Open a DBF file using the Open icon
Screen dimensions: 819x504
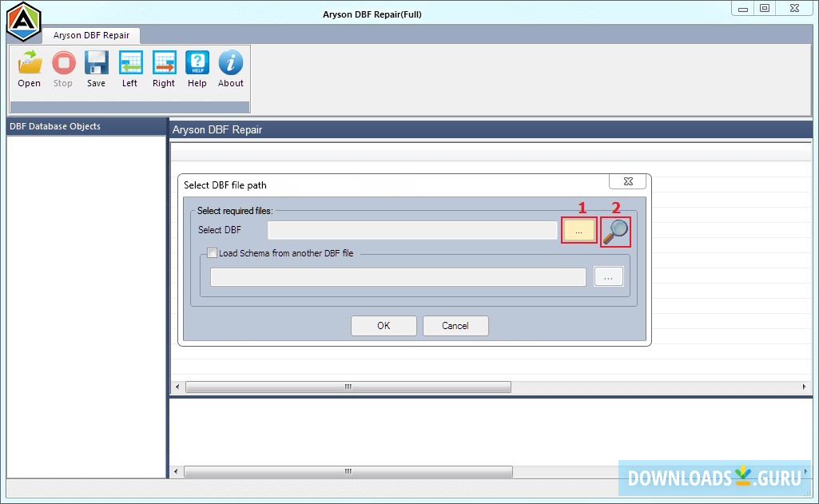[x=29, y=69]
